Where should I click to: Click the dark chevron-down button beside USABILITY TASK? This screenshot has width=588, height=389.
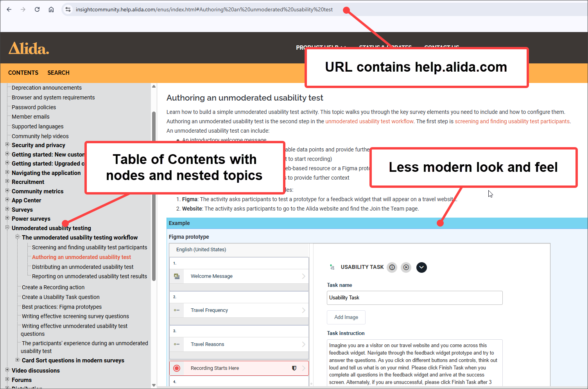pos(421,267)
